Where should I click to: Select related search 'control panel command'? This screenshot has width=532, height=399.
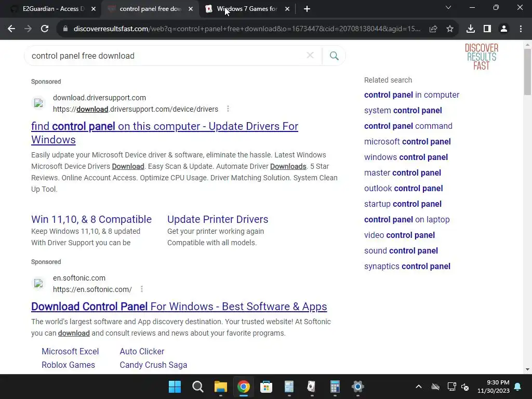pos(408,126)
